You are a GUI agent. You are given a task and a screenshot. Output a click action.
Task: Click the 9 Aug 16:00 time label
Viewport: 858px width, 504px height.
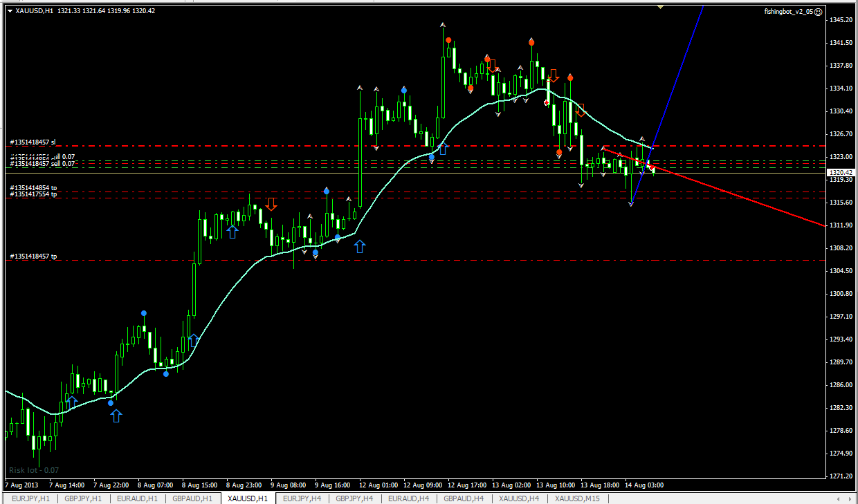[332, 485]
